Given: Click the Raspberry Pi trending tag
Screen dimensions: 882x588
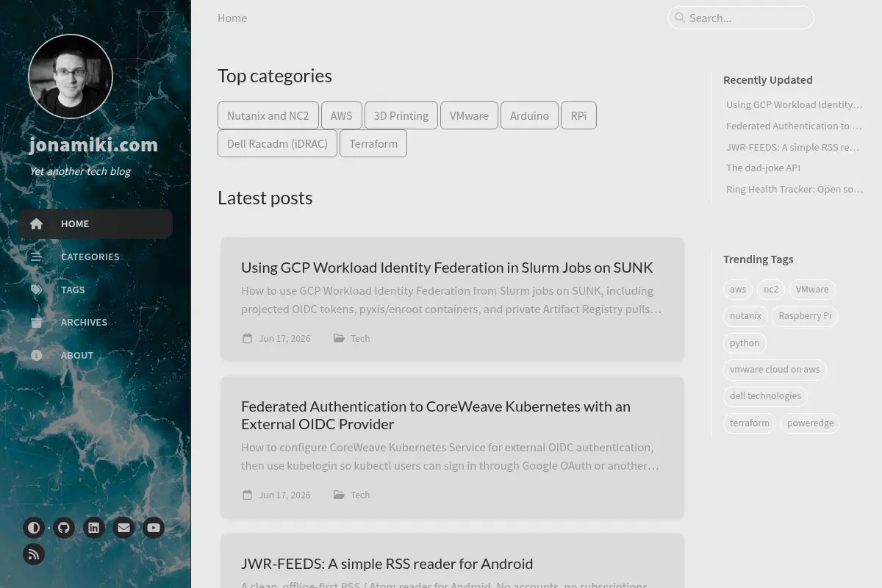Looking at the screenshot, I should point(805,316).
